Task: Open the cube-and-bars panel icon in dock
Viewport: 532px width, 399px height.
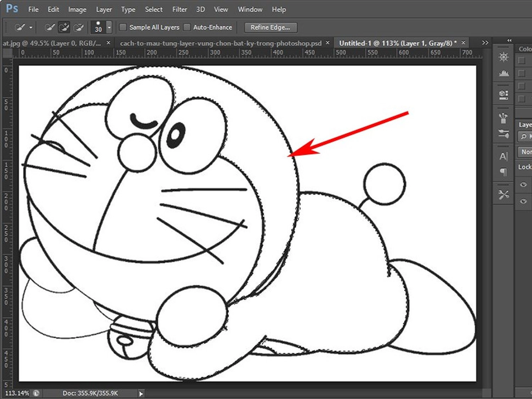Action: point(503,95)
